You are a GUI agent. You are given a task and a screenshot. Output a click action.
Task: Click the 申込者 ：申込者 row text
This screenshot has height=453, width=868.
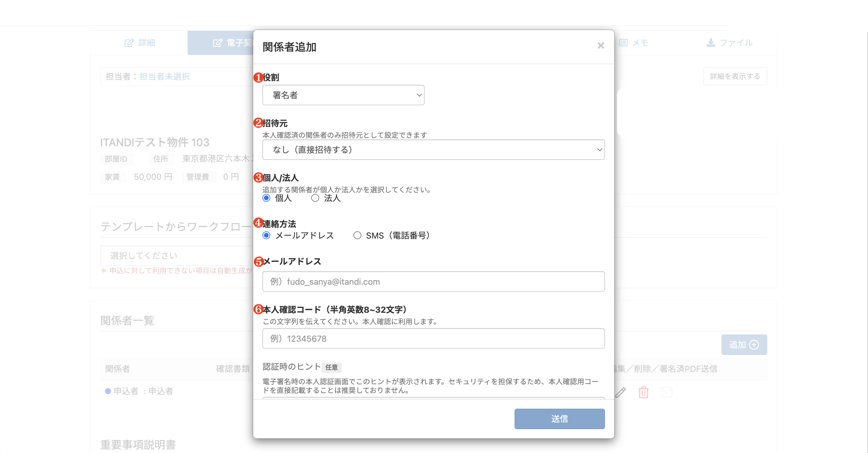(143, 391)
